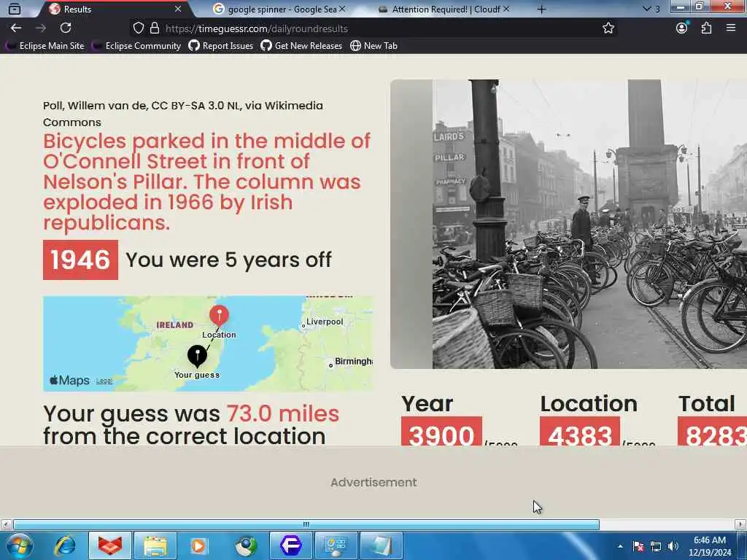Open the network status tray icon
The height and width of the screenshot is (560, 747).
[656, 546]
